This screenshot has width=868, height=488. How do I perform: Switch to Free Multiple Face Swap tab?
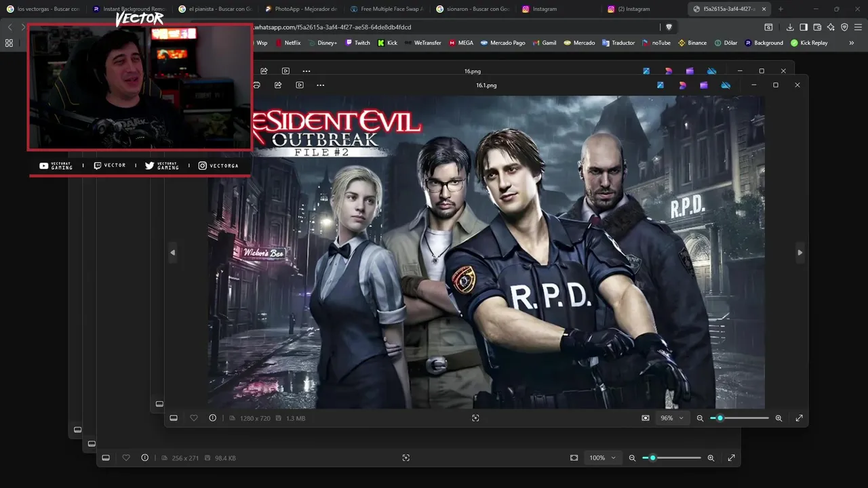[x=387, y=9]
